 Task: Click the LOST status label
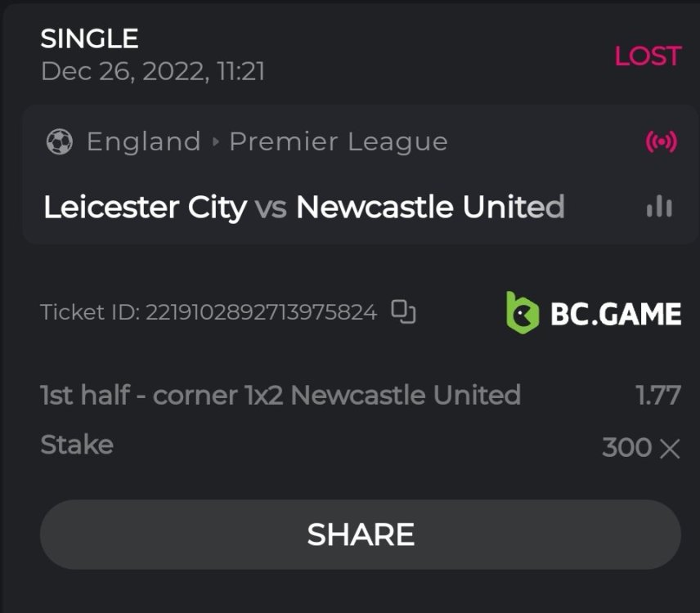click(x=648, y=56)
